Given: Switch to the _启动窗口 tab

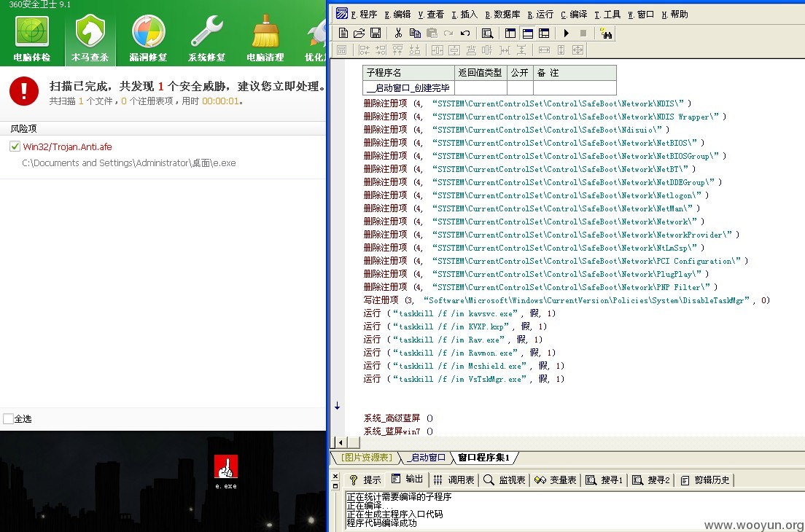Looking at the screenshot, I should click(x=426, y=457).
